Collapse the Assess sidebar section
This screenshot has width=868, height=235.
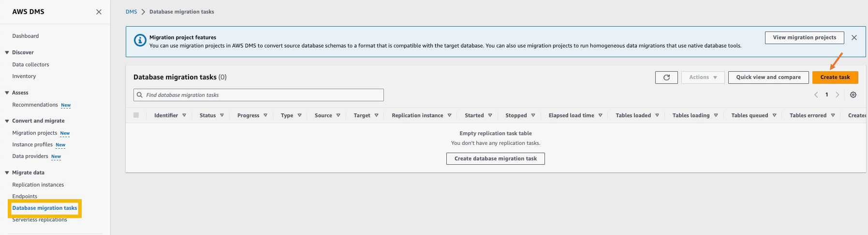coord(7,93)
